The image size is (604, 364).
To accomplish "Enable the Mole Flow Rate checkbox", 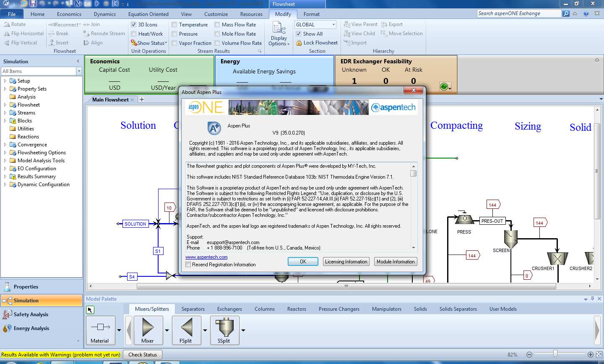I will tap(217, 34).
